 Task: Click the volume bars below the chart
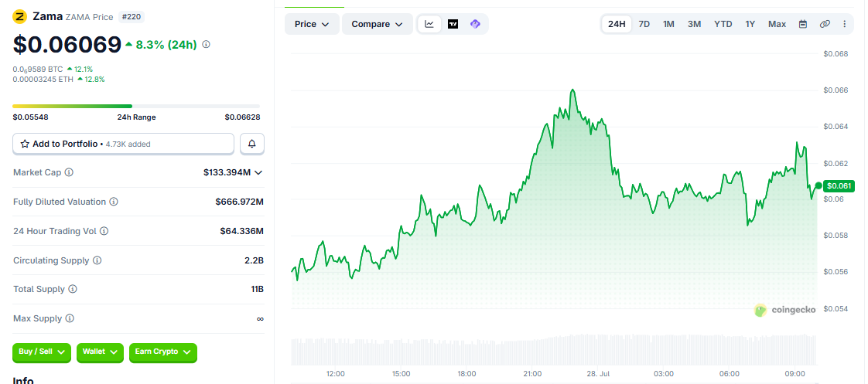tap(554, 349)
